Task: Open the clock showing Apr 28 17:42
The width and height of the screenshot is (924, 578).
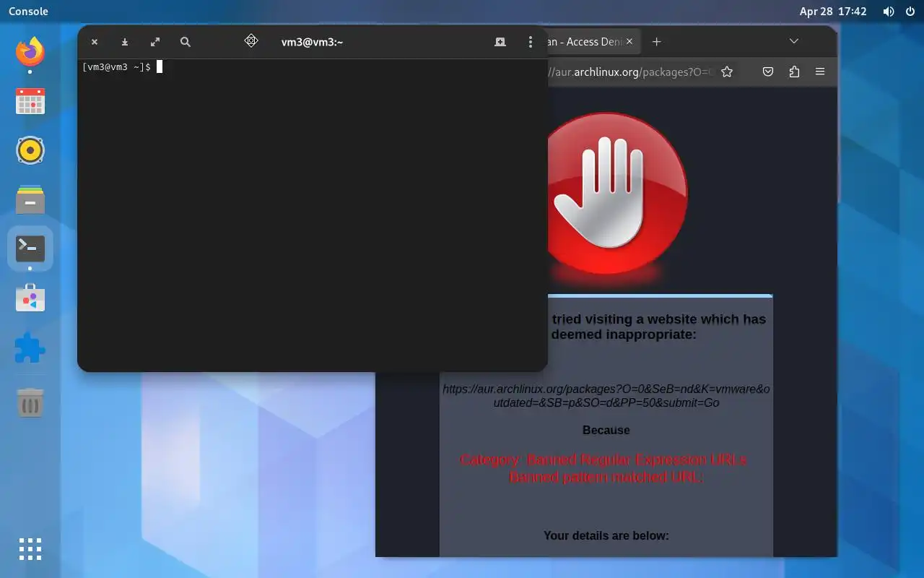Action: coord(833,12)
